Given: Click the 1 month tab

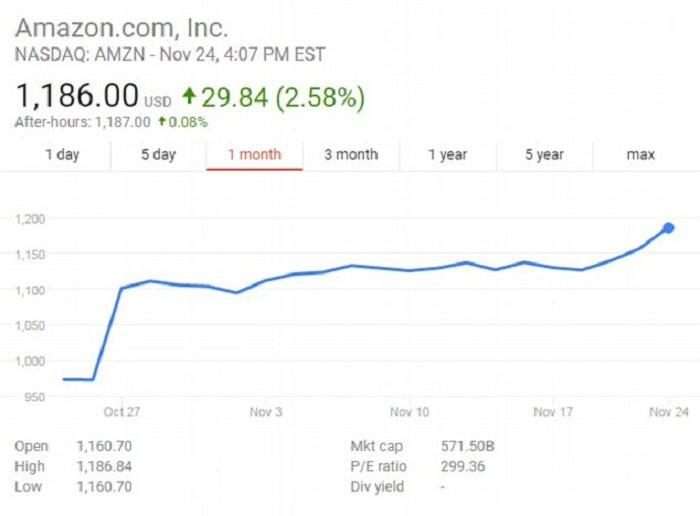Looking at the screenshot, I should 254,154.
